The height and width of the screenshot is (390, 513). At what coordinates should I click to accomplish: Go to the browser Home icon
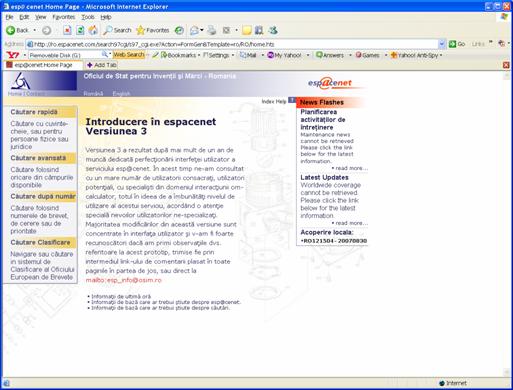(x=93, y=30)
